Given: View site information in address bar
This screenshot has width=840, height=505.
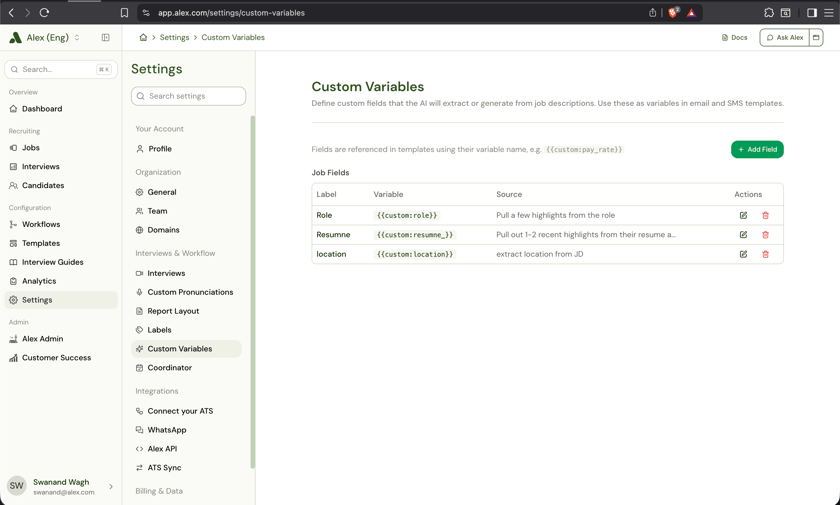Looking at the screenshot, I should 146,12.
